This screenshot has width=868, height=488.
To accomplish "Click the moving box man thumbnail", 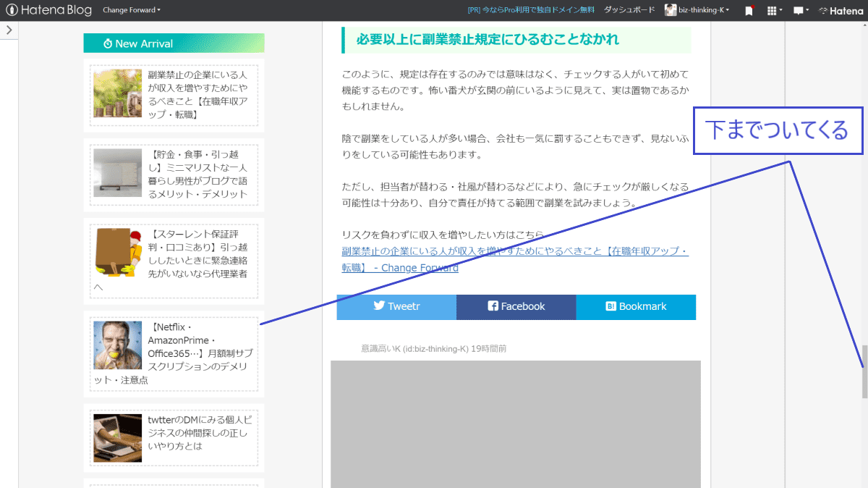I will click(x=117, y=252).
